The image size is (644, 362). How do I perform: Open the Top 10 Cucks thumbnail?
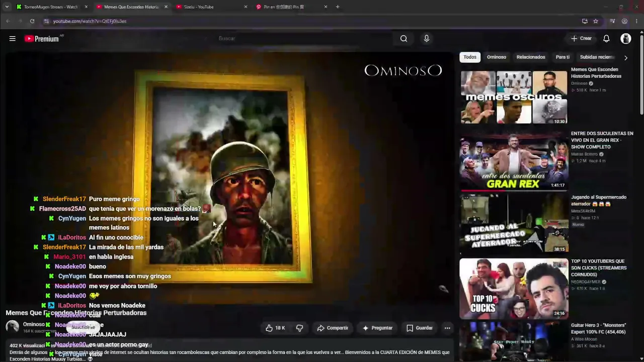514,288
